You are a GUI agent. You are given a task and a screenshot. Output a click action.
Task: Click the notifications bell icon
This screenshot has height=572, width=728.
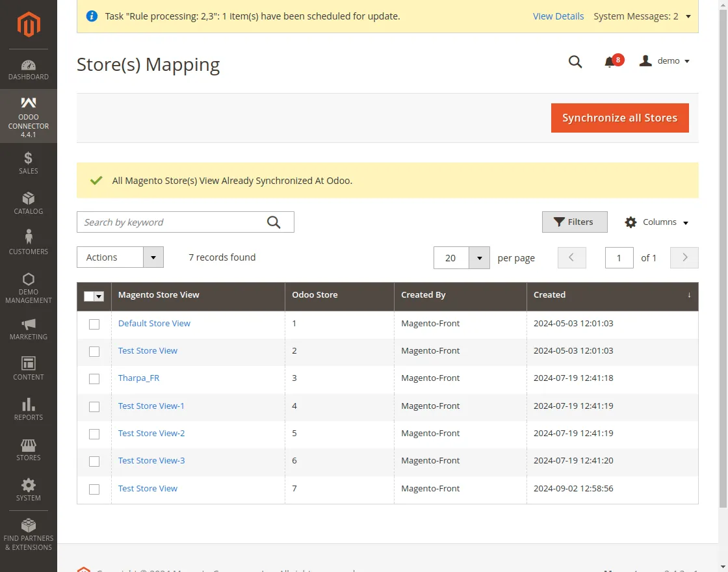tap(609, 62)
